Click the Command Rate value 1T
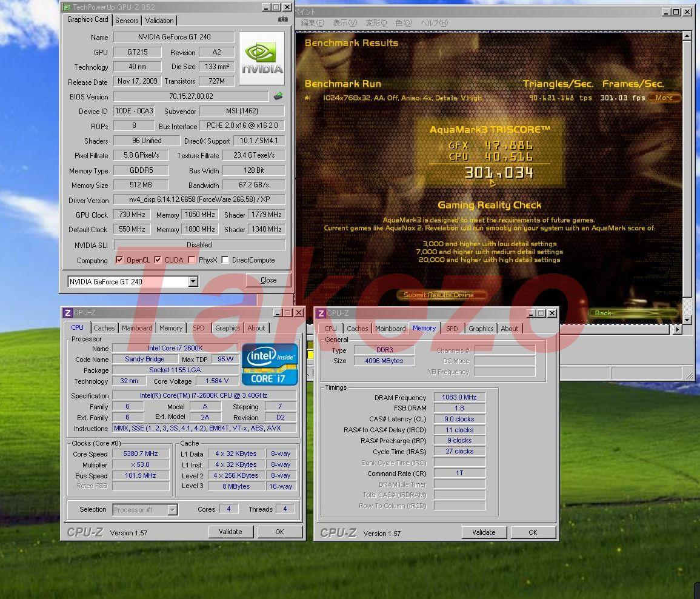The image size is (700, 599). pyautogui.click(x=459, y=473)
